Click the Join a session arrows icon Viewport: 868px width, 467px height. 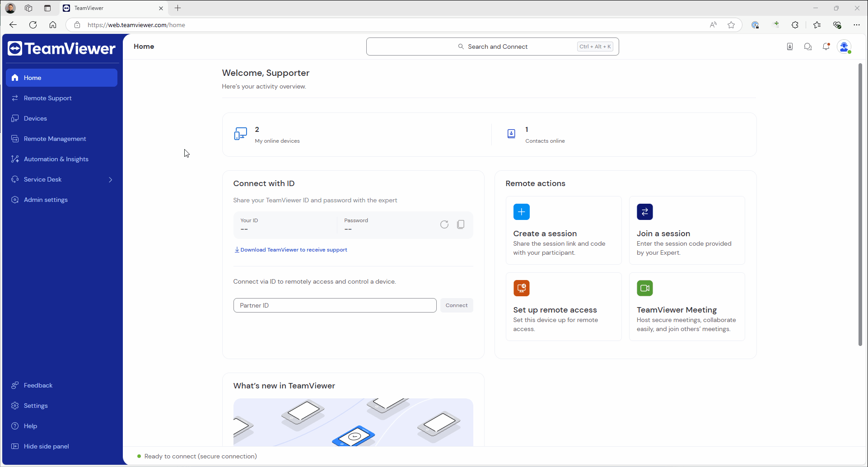tap(644, 212)
